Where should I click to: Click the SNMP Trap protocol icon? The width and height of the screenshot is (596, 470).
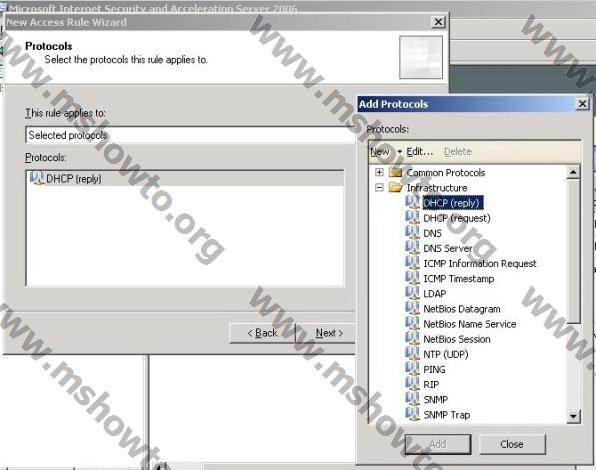coord(412,414)
